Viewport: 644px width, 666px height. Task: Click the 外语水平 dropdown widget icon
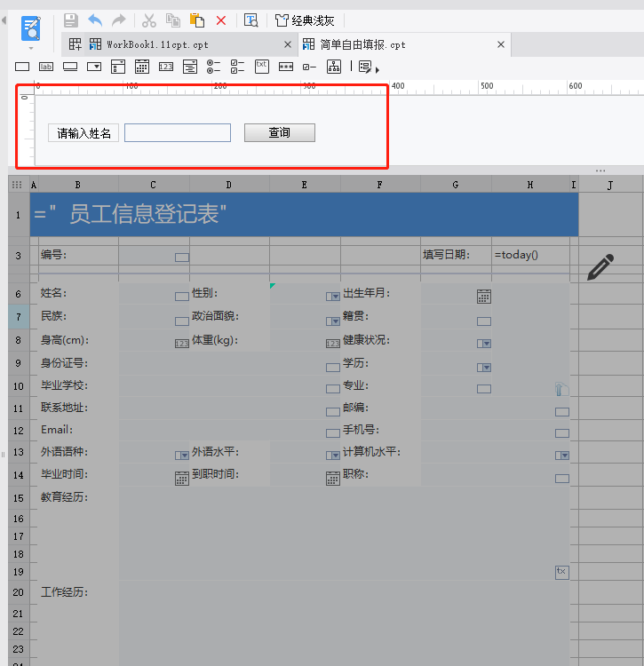pyautogui.click(x=333, y=456)
